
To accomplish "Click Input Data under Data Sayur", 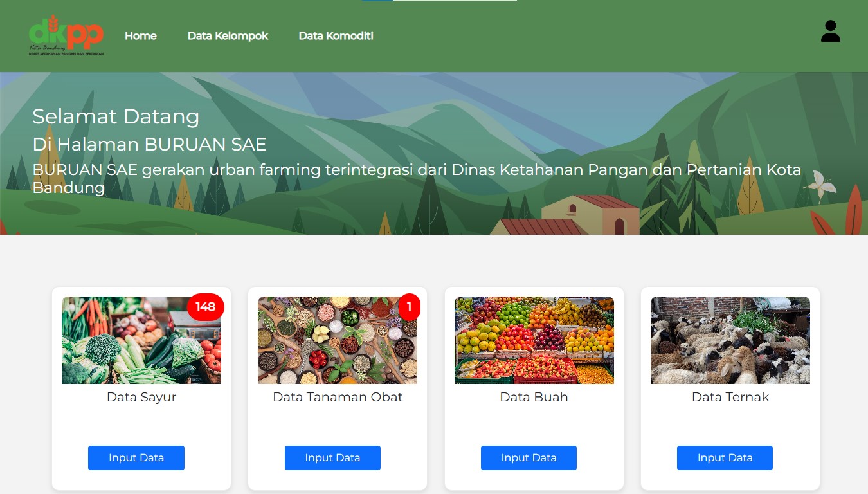I will [x=136, y=458].
